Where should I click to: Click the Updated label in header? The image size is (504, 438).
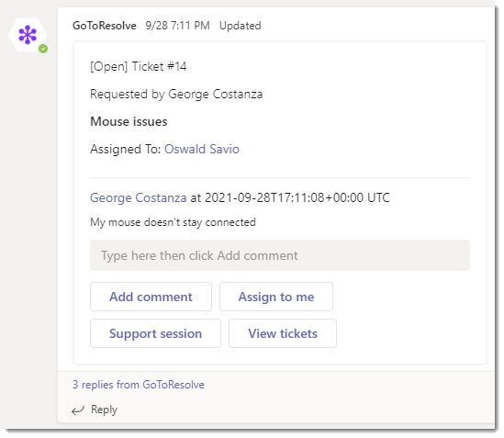click(x=241, y=26)
